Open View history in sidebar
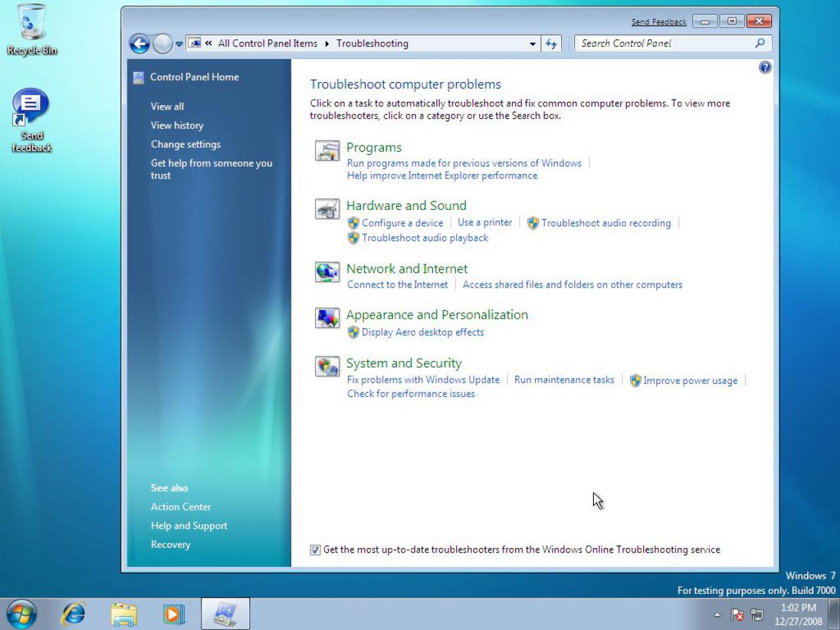This screenshot has width=840, height=630. (x=177, y=125)
